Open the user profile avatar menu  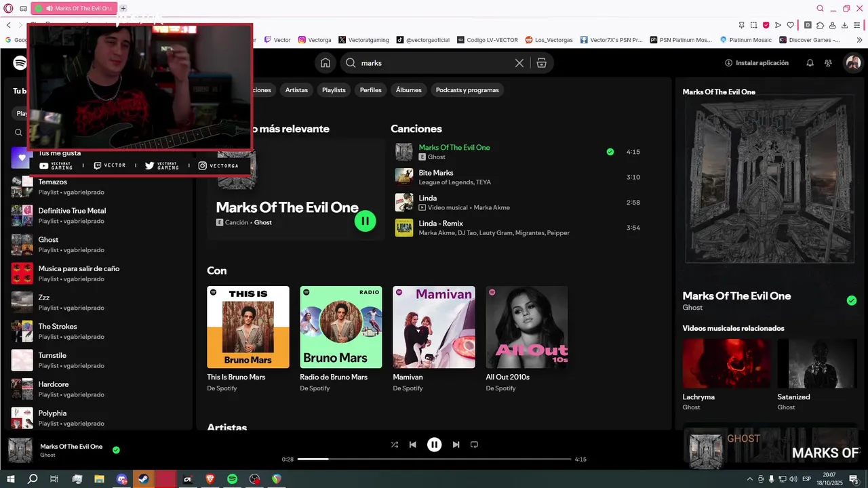(852, 63)
